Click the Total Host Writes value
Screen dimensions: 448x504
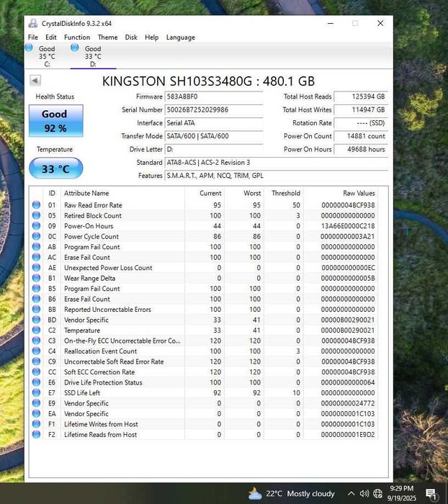click(361, 110)
